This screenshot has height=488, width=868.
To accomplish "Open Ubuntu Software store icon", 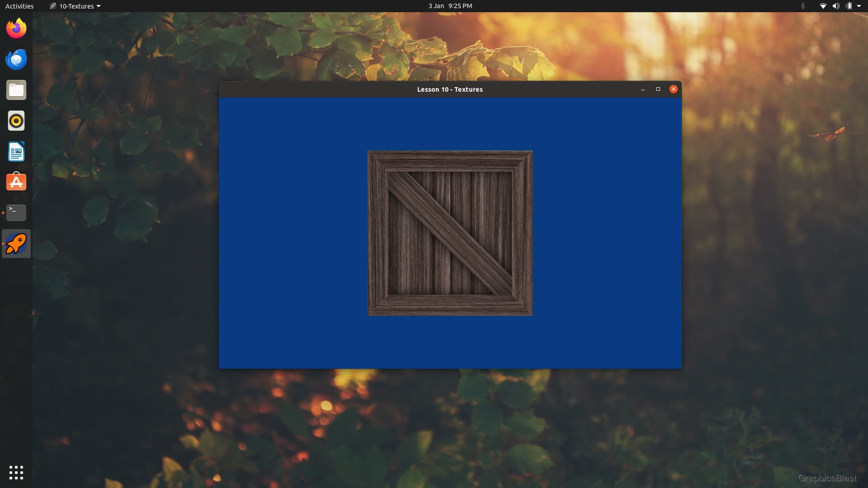I will (16, 182).
